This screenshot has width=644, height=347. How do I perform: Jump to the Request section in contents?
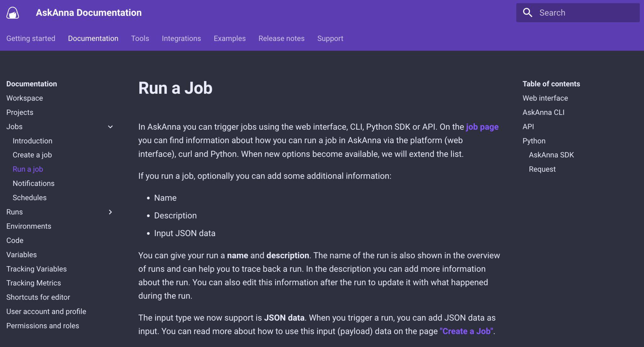542,169
